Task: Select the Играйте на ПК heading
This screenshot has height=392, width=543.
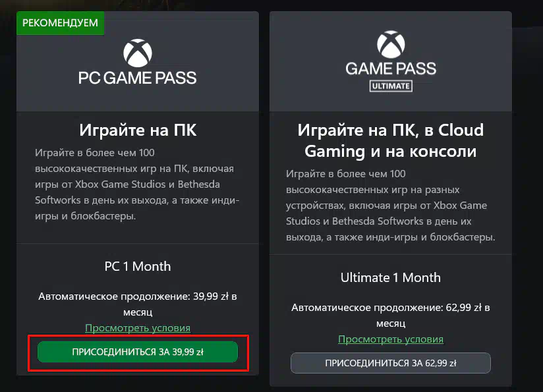Action: coord(138,130)
